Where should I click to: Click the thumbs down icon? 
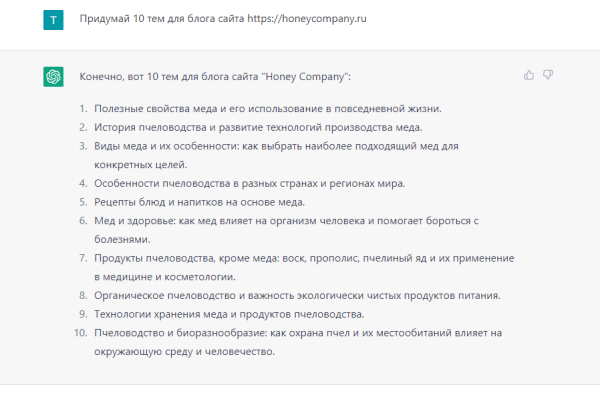point(548,75)
